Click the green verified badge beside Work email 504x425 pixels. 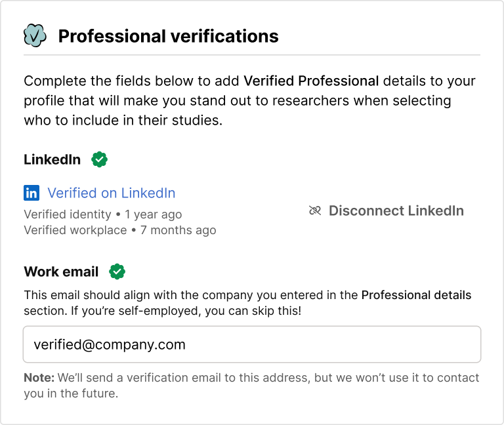point(117,272)
